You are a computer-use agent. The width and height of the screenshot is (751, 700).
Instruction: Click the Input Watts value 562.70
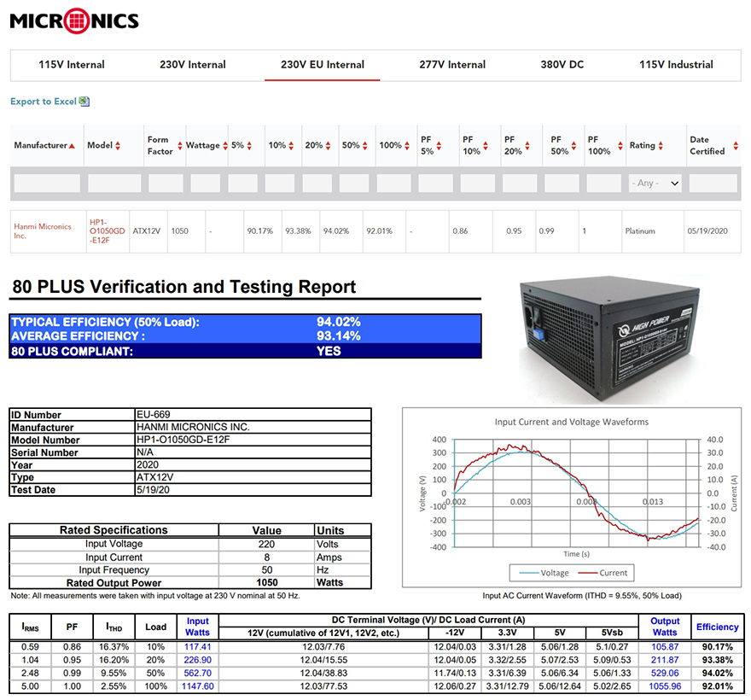pyautogui.click(x=197, y=674)
